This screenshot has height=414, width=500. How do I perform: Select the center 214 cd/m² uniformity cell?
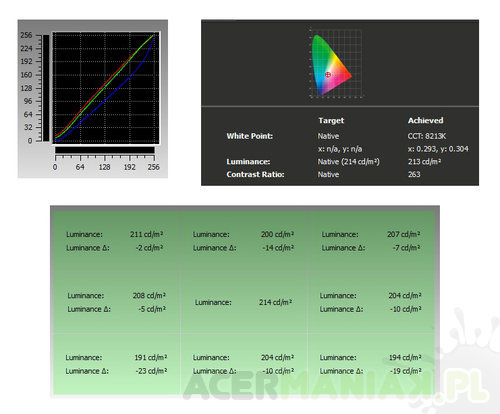click(x=244, y=303)
